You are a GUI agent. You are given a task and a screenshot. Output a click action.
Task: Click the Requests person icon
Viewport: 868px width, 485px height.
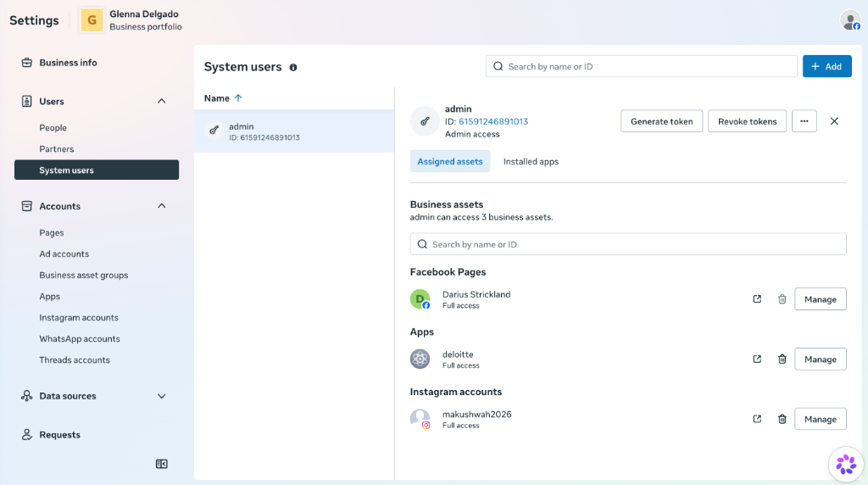[26, 435]
